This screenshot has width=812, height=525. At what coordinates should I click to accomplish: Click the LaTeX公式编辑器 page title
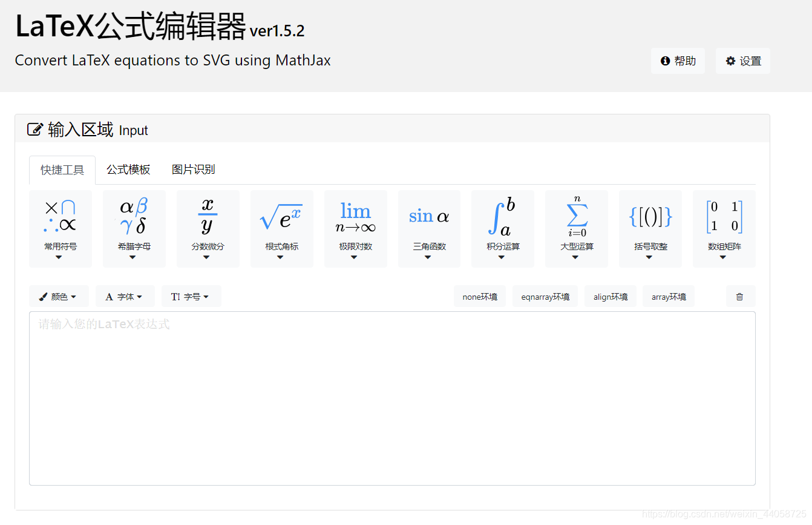(x=131, y=27)
